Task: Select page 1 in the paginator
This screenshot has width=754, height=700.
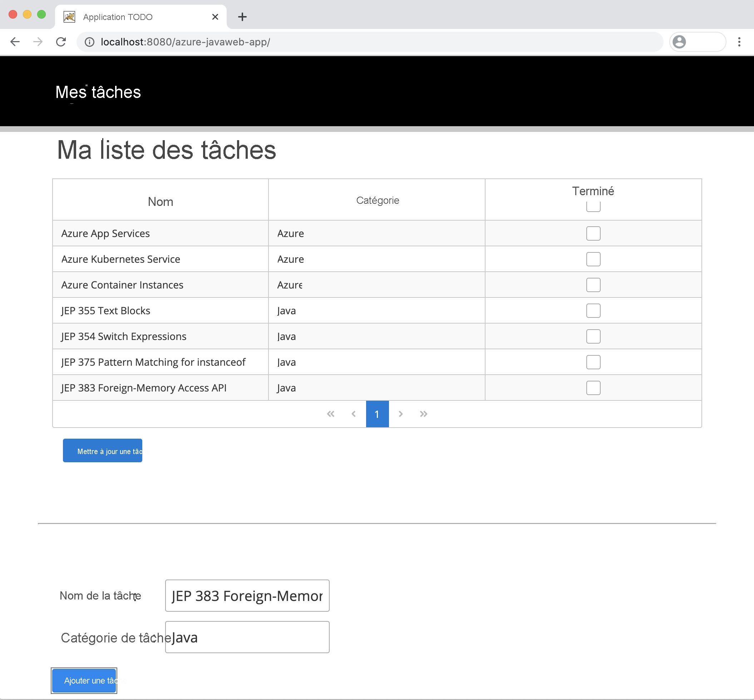Action: pos(377,414)
